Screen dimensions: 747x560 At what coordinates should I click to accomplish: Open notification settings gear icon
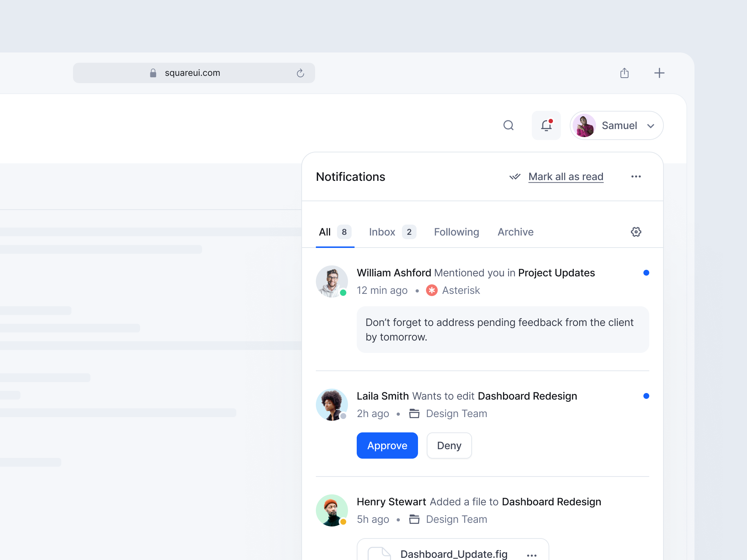pyautogui.click(x=636, y=232)
